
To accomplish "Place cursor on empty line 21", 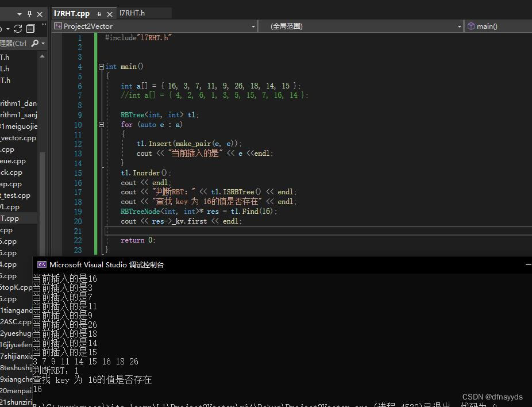I will tap(318, 231).
